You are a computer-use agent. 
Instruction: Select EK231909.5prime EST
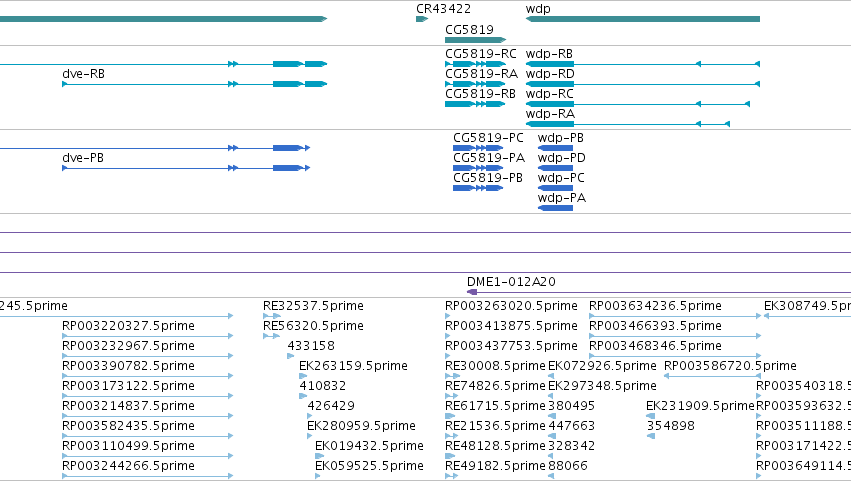pyautogui.click(x=700, y=406)
